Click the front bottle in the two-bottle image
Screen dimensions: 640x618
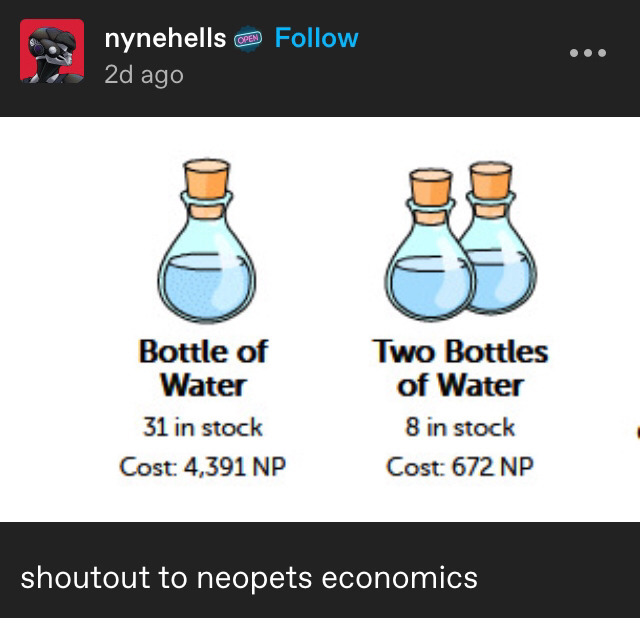coord(430,245)
